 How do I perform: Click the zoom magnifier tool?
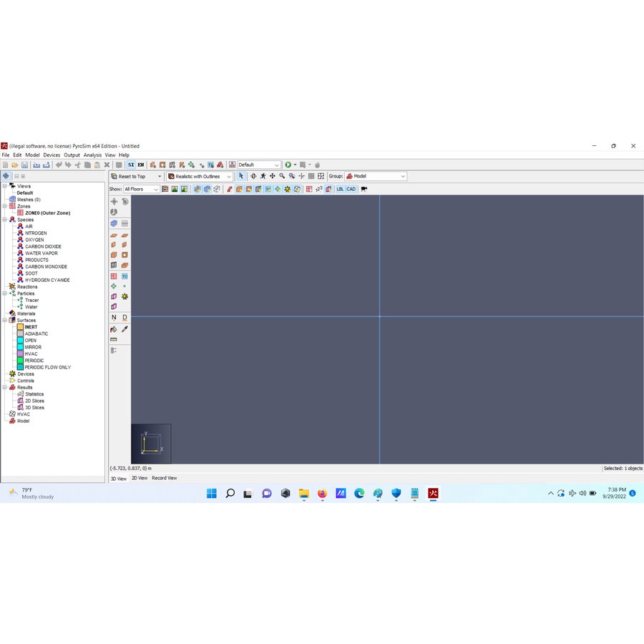[282, 176]
